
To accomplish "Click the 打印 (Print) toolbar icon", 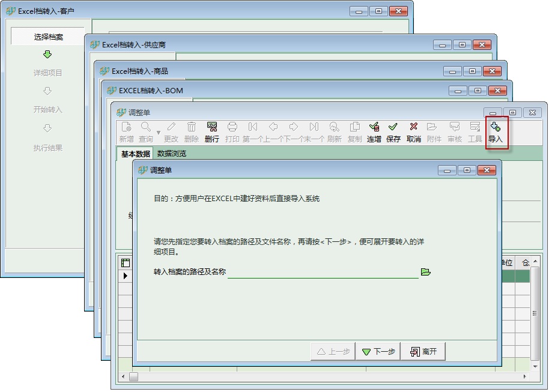I will [x=232, y=132].
